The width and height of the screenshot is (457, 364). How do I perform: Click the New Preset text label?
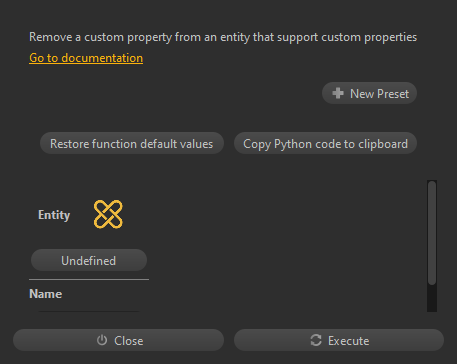click(379, 94)
